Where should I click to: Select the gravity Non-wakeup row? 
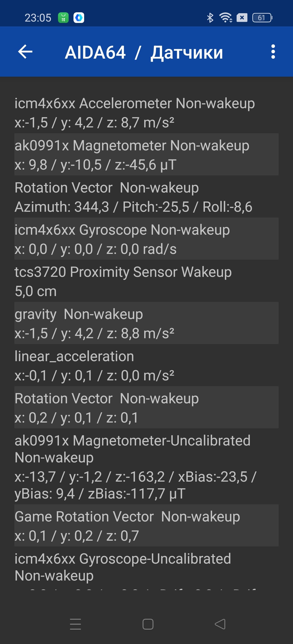[x=146, y=323]
